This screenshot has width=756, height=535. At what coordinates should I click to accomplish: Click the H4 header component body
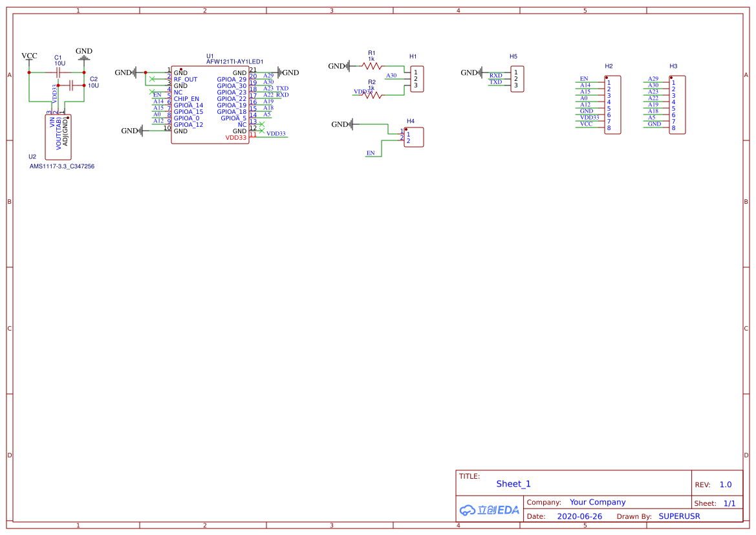414,137
